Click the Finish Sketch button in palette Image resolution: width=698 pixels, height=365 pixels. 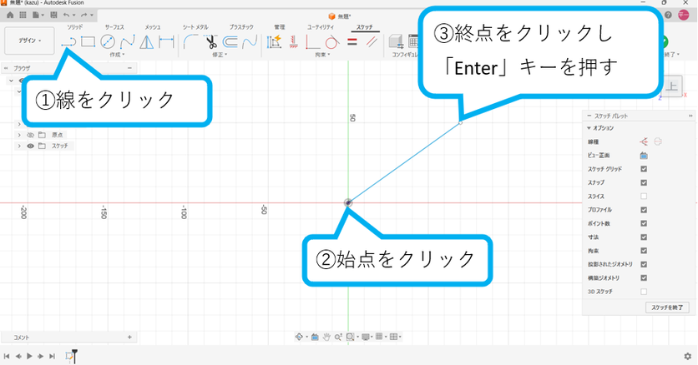point(667,308)
